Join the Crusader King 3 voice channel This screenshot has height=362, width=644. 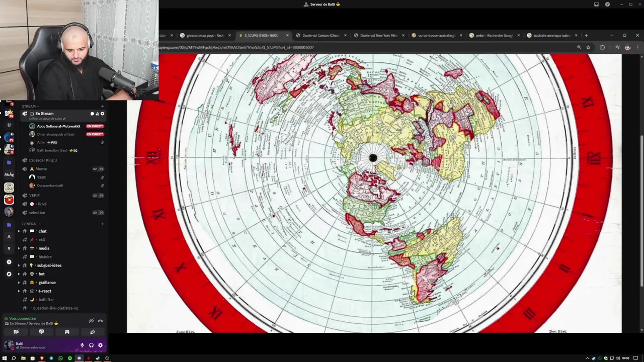[63, 160]
